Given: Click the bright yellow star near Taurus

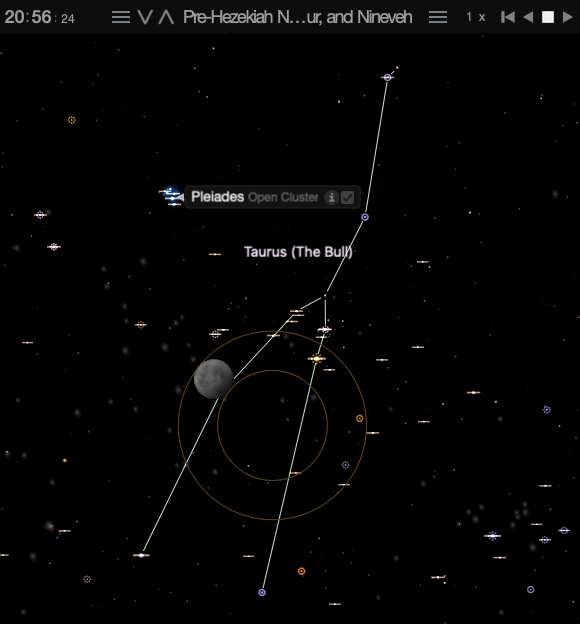Looking at the screenshot, I should click(317, 359).
